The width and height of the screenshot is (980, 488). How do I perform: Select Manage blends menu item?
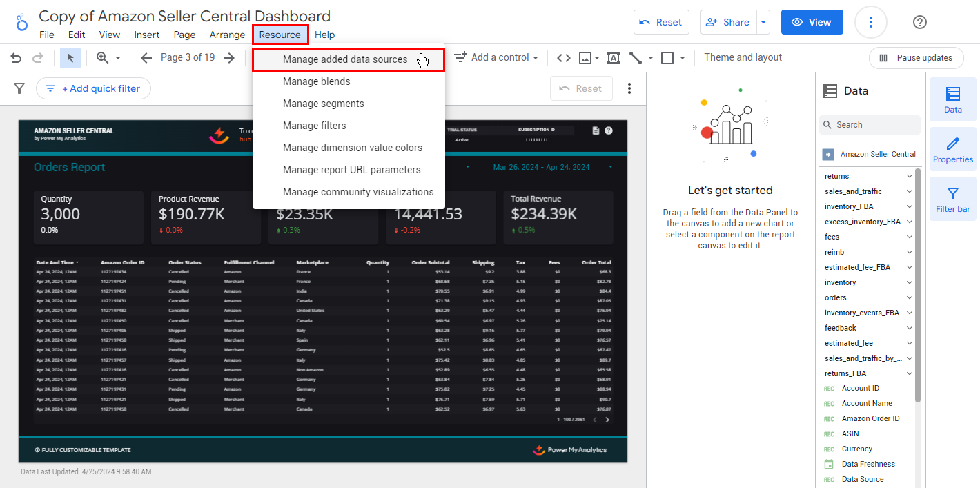[317, 81]
